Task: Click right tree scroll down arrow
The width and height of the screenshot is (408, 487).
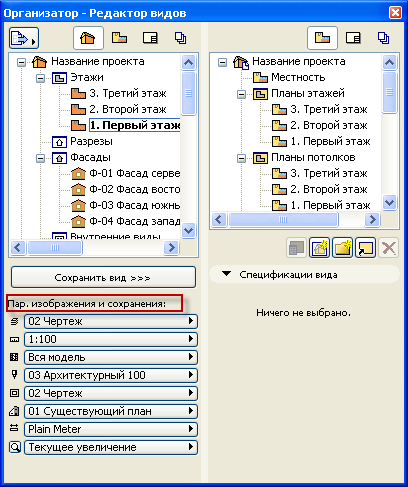Action: [x=390, y=202]
